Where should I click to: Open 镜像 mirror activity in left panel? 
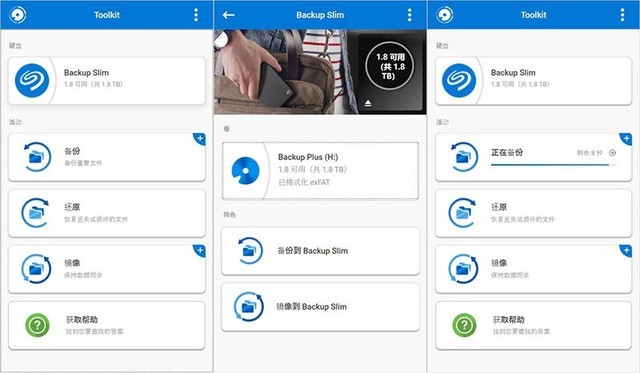tap(107, 269)
